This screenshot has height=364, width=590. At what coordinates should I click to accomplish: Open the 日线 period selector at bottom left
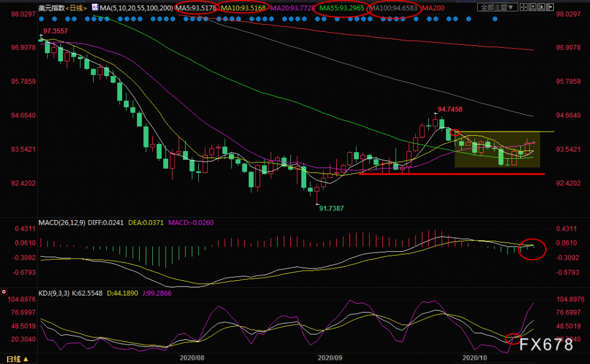(x=17, y=359)
